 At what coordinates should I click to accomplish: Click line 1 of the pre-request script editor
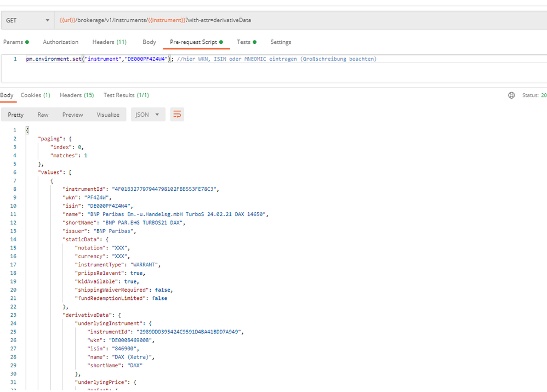[x=219, y=59]
